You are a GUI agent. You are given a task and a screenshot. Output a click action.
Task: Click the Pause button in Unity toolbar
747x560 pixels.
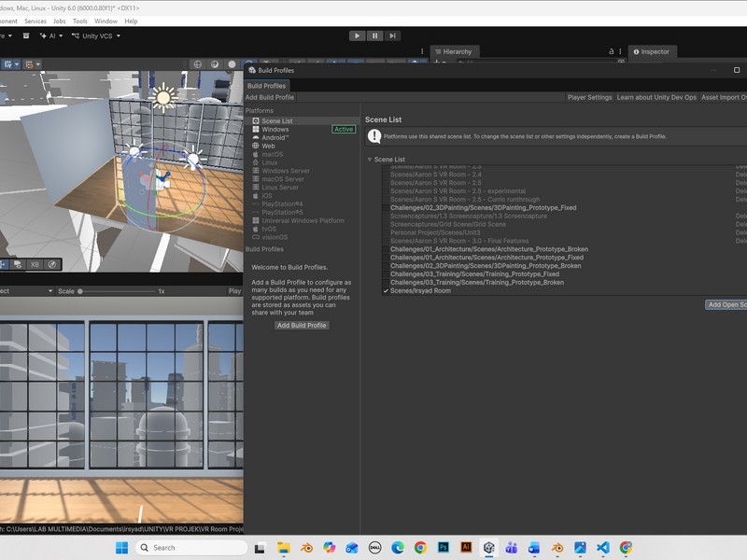click(x=375, y=35)
